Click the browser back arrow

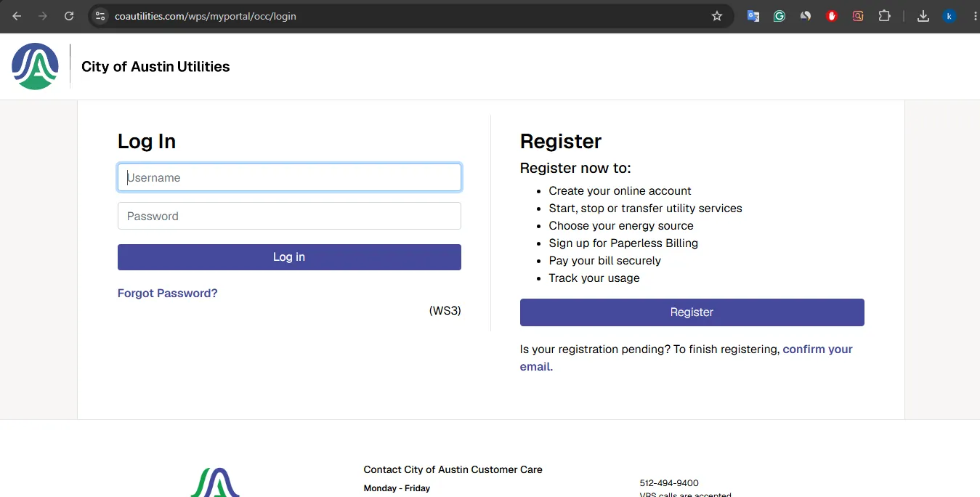pyautogui.click(x=17, y=16)
